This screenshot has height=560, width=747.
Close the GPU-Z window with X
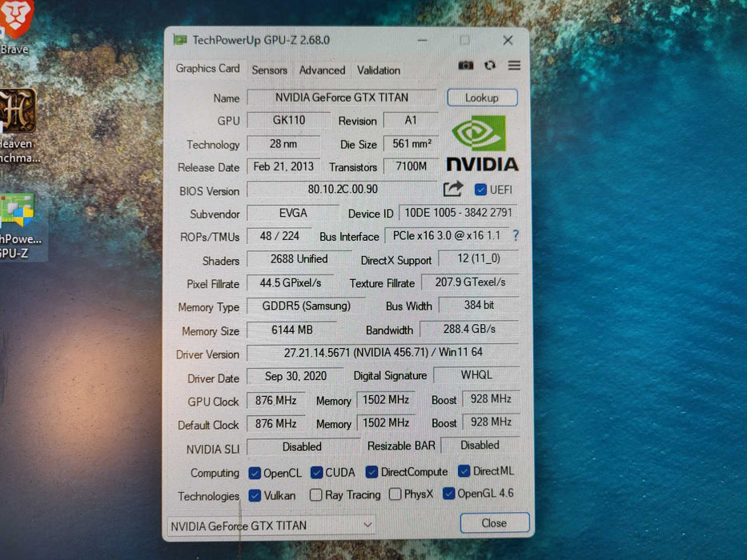point(508,41)
